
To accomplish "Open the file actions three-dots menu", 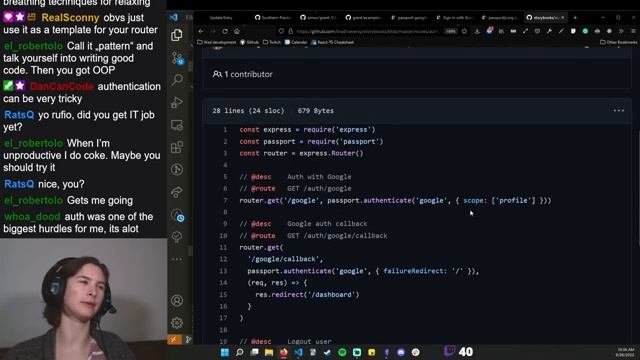I will pyautogui.click(x=618, y=111).
